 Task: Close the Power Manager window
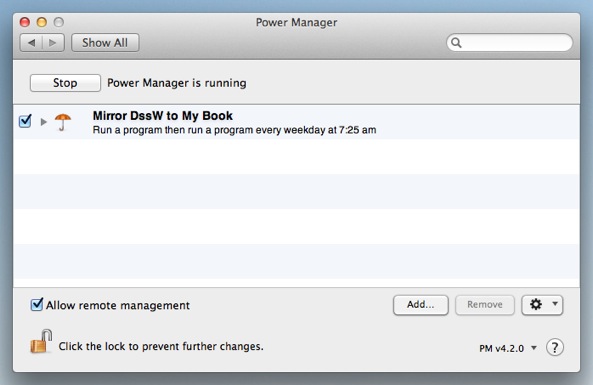point(25,22)
